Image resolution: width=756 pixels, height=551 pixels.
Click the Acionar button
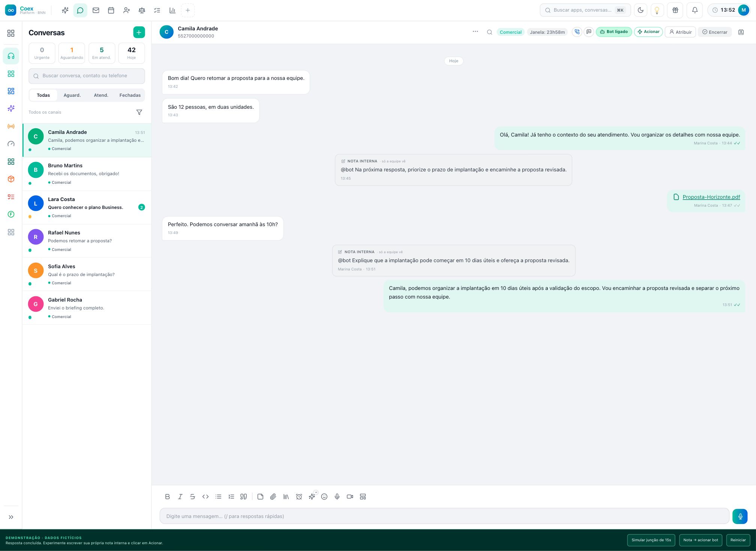tap(648, 32)
